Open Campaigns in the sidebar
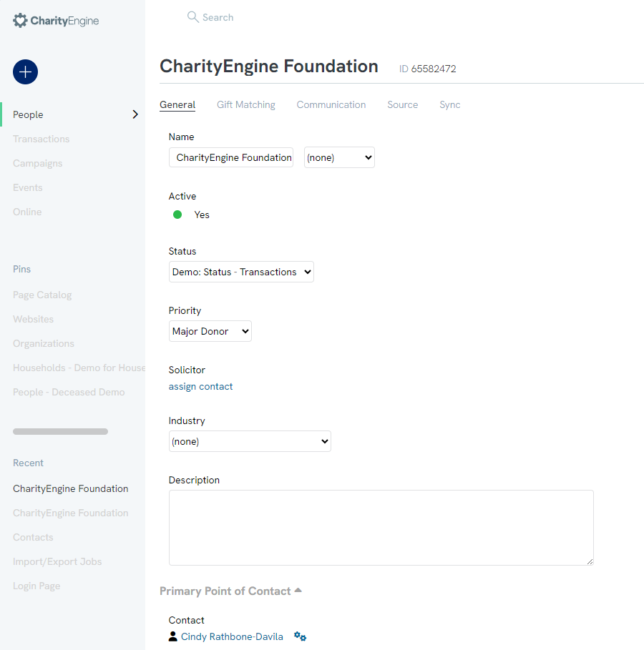 [x=37, y=163]
